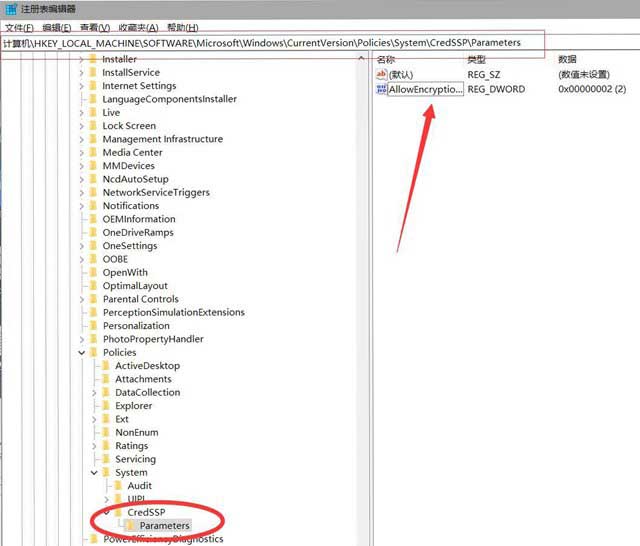Expand the MMDevices key
The height and width of the screenshot is (546, 640).
pos(81,166)
